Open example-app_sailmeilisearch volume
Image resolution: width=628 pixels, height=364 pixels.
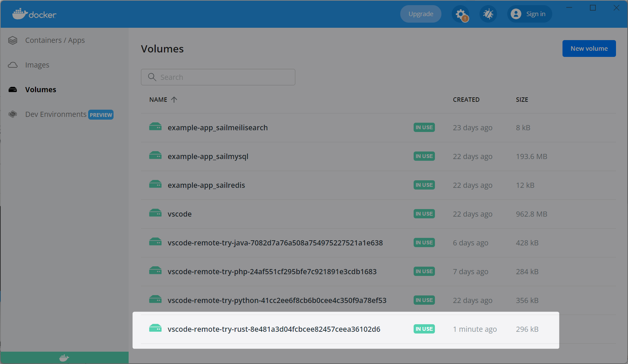click(218, 128)
